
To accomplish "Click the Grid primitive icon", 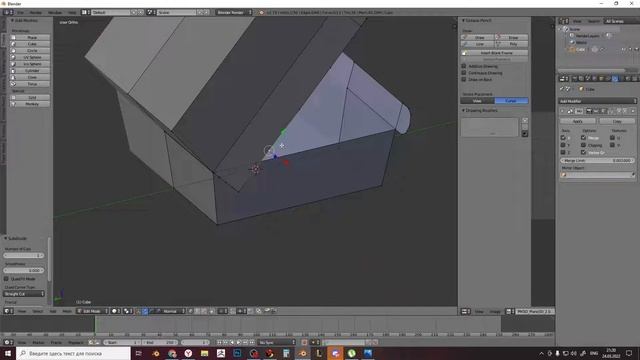I will (x=13, y=97).
